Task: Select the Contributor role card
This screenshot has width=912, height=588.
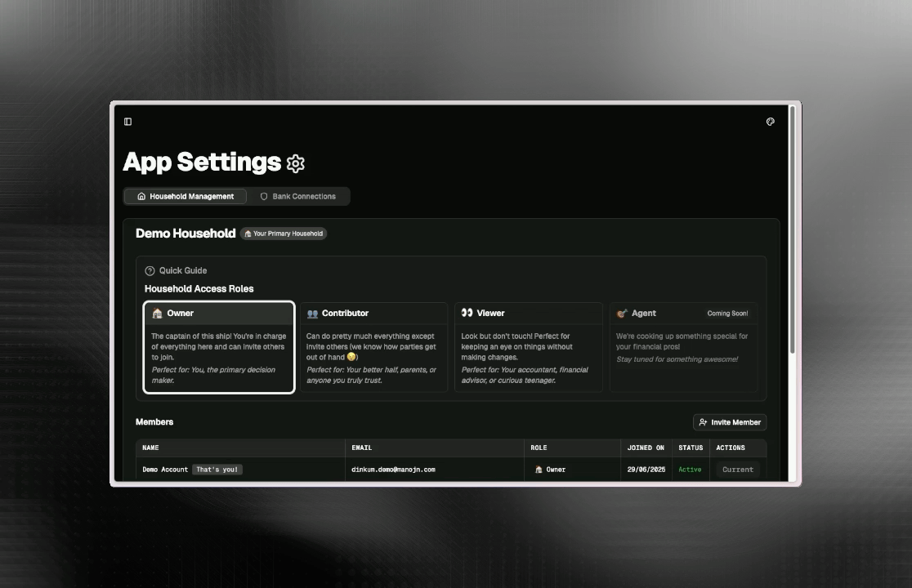Action: [373, 346]
